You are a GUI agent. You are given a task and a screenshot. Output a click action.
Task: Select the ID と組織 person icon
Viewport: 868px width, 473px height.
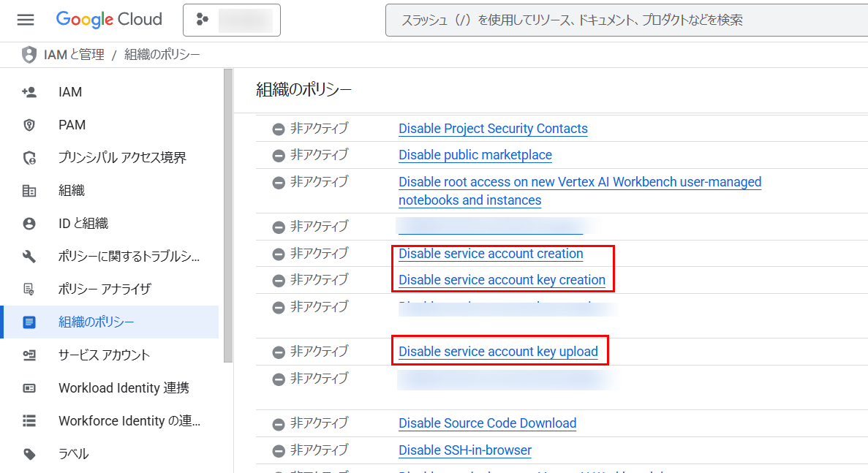(x=29, y=224)
